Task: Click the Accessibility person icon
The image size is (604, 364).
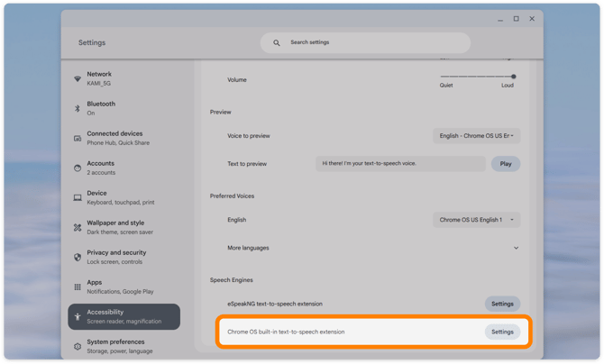Action: point(78,317)
